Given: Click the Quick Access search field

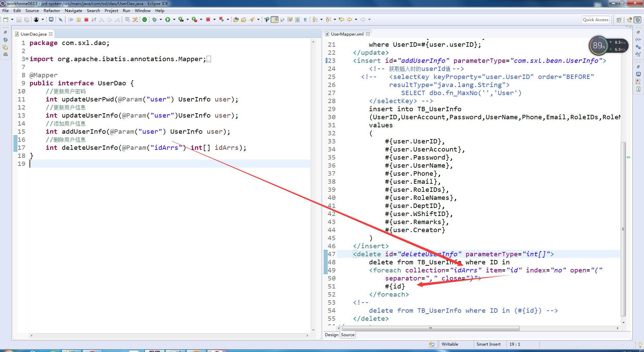Looking at the screenshot, I should pyautogui.click(x=596, y=19).
